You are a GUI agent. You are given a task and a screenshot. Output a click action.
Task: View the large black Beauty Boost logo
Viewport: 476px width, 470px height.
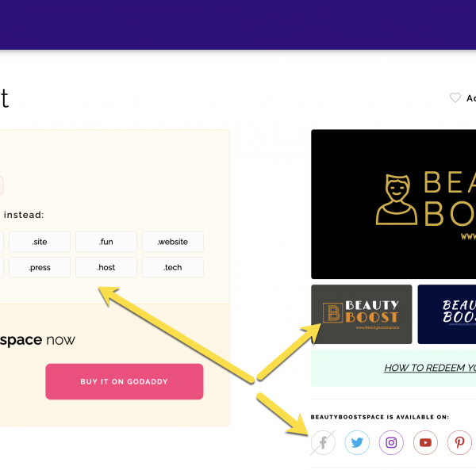coord(393,204)
